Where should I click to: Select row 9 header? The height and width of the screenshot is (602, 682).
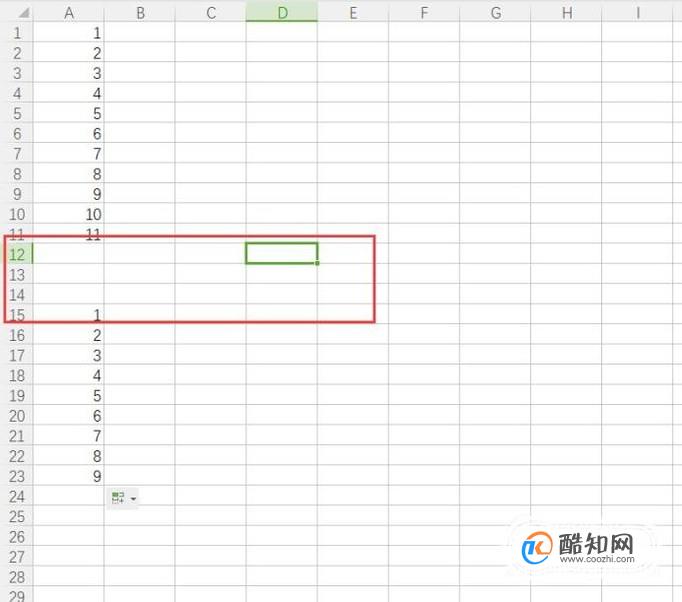pos(17,194)
